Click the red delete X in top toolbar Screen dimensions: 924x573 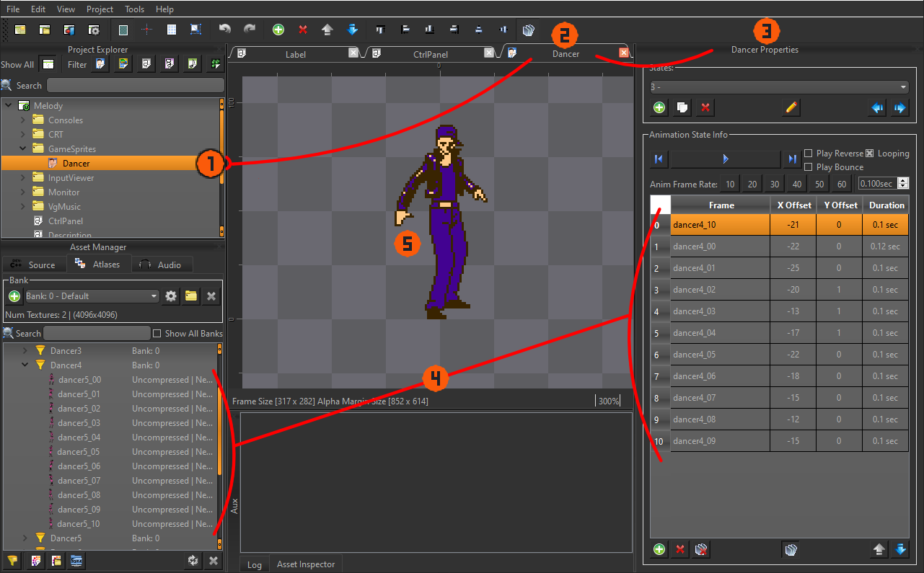click(303, 30)
